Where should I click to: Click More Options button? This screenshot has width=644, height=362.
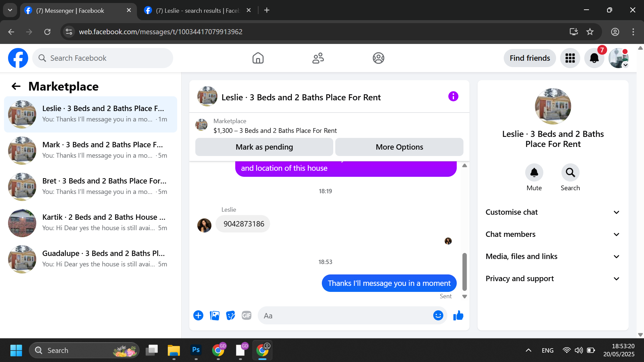(x=399, y=147)
